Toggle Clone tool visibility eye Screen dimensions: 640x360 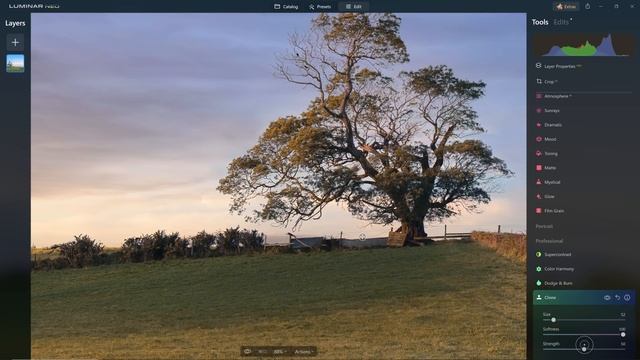(607, 298)
